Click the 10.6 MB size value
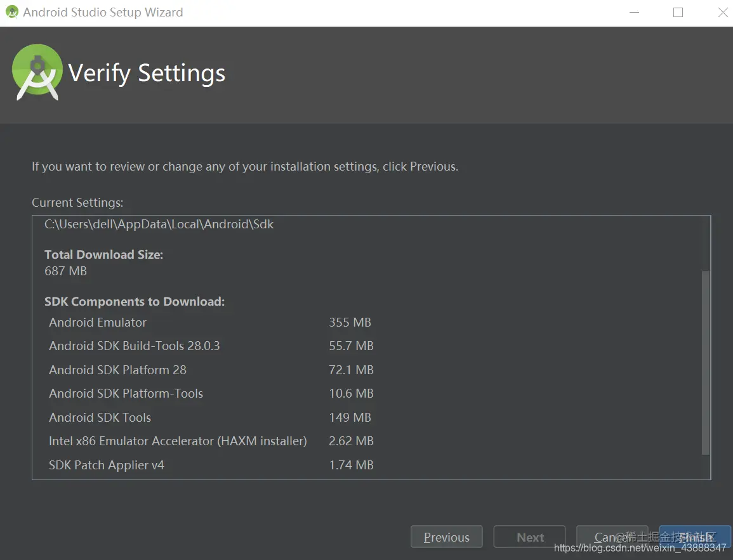Screen dimensions: 733x560 coord(351,393)
